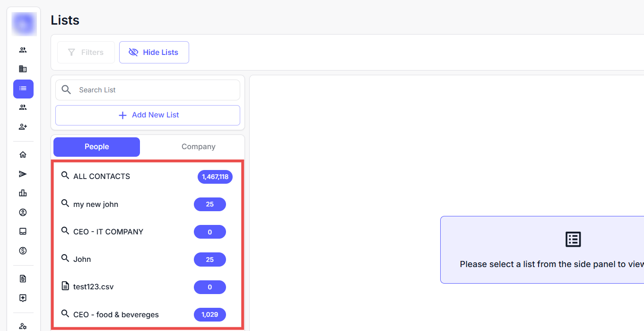Click the active Lists icon in sidebar
This screenshot has width=644, height=331.
pyautogui.click(x=23, y=89)
